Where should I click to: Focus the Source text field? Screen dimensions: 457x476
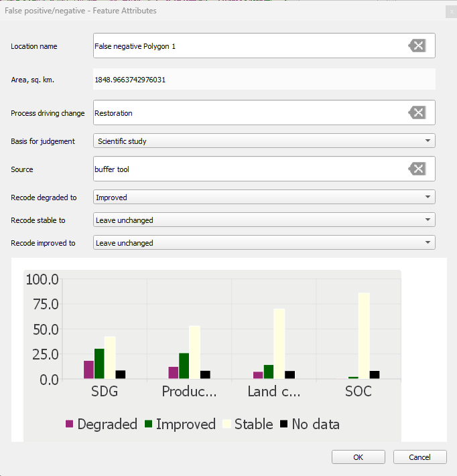pos(248,169)
